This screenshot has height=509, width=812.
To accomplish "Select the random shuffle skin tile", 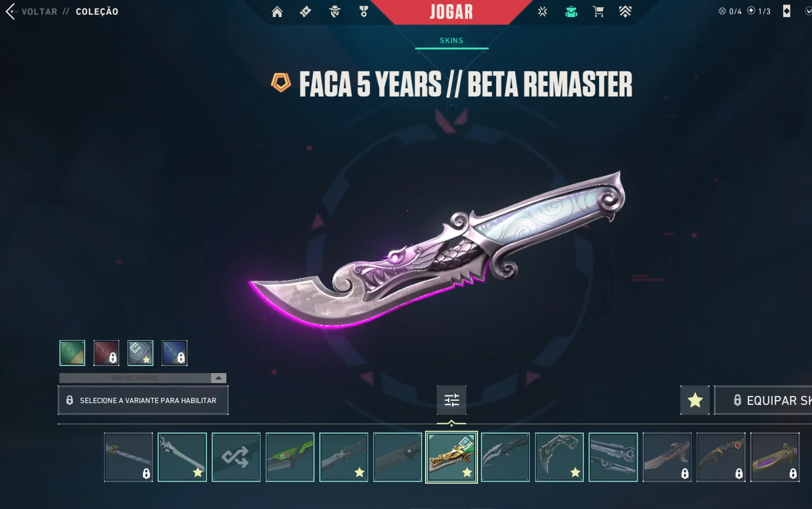I will click(236, 457).
